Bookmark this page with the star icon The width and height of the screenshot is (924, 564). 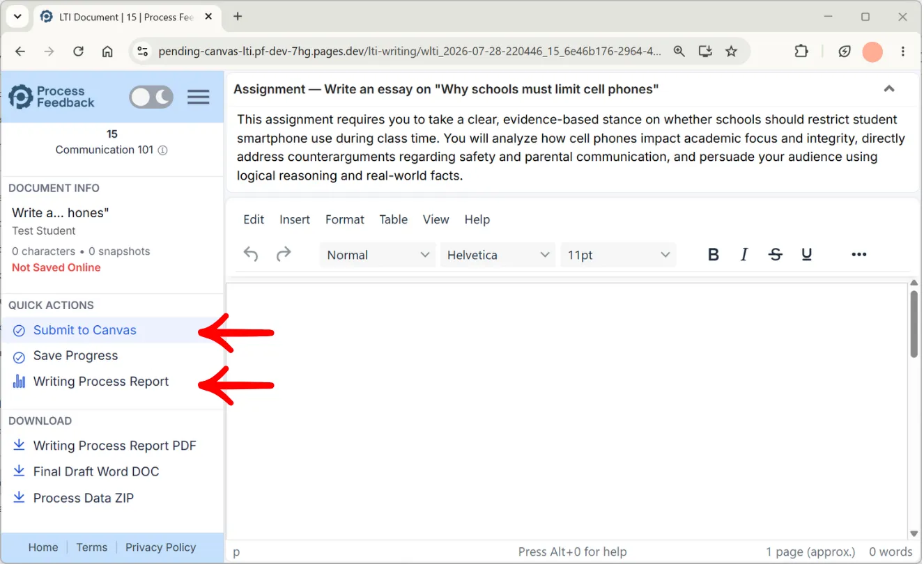click(731, 52)
